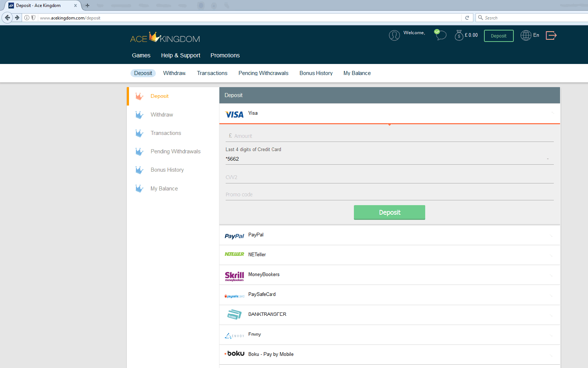Switch to top Pending Withdrawals tab
Image resolution: width=588 pixels, height=368 pixels.
[263, 73]
